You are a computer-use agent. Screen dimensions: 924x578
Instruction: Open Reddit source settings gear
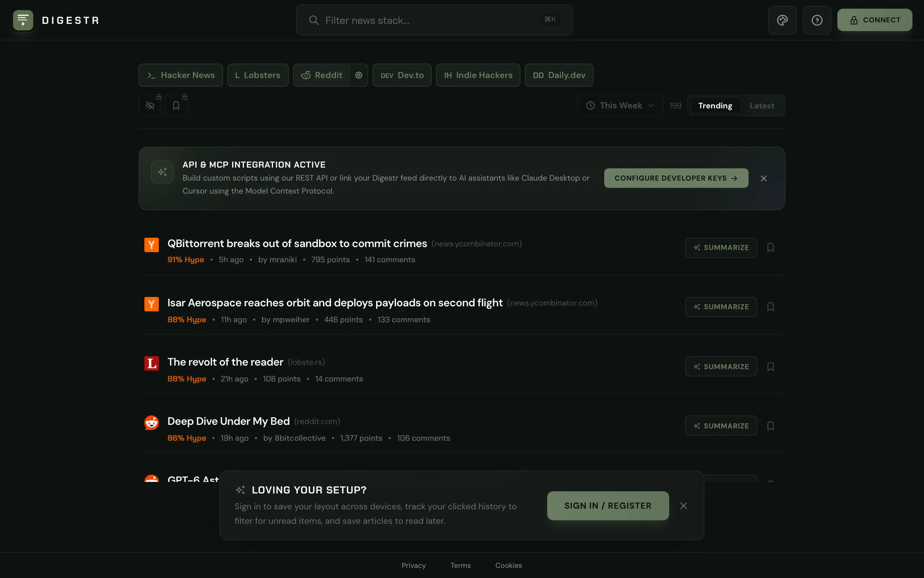coord(358,75)
